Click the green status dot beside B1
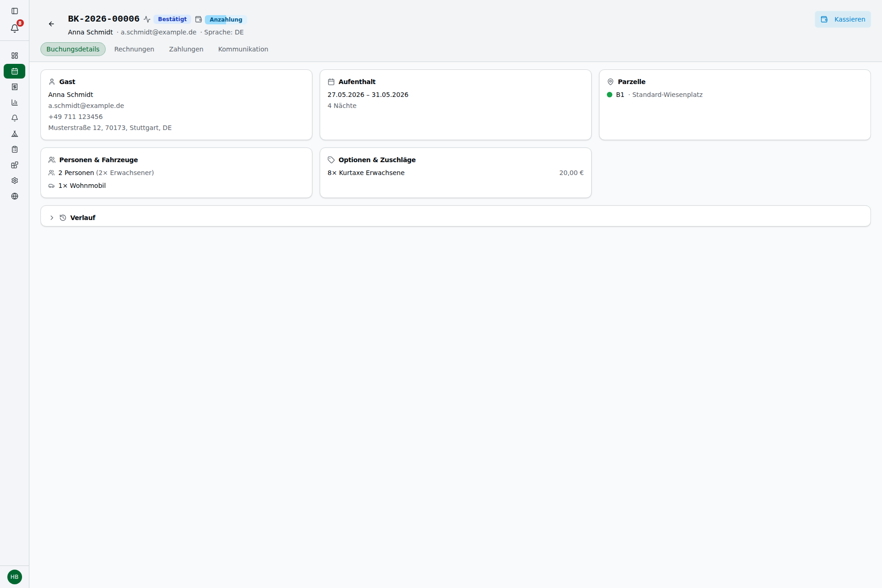 610,95
